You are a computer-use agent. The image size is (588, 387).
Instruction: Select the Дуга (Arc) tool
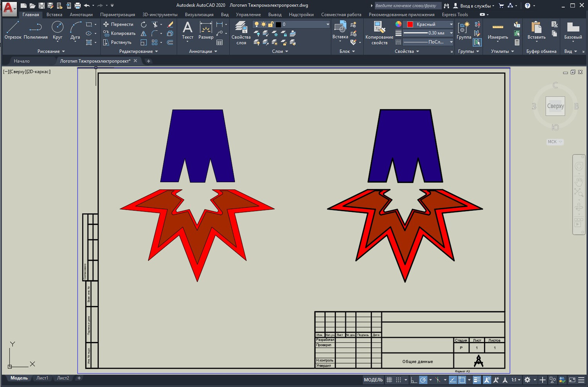[75, 31]
